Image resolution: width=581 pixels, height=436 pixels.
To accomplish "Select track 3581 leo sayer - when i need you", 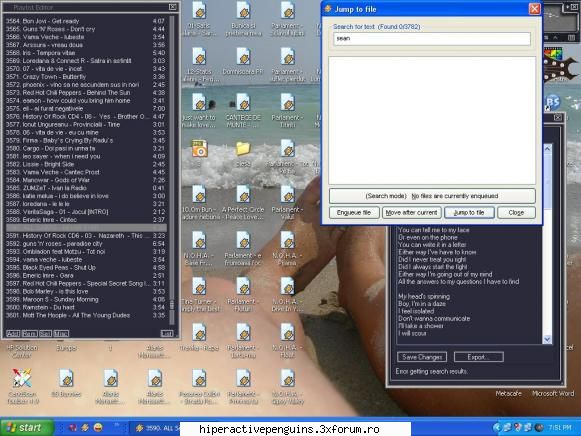I will 86,156.
